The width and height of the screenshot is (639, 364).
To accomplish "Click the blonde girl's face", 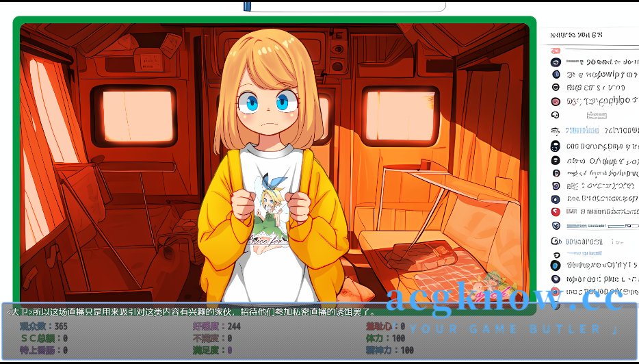I will coord(268,107).
